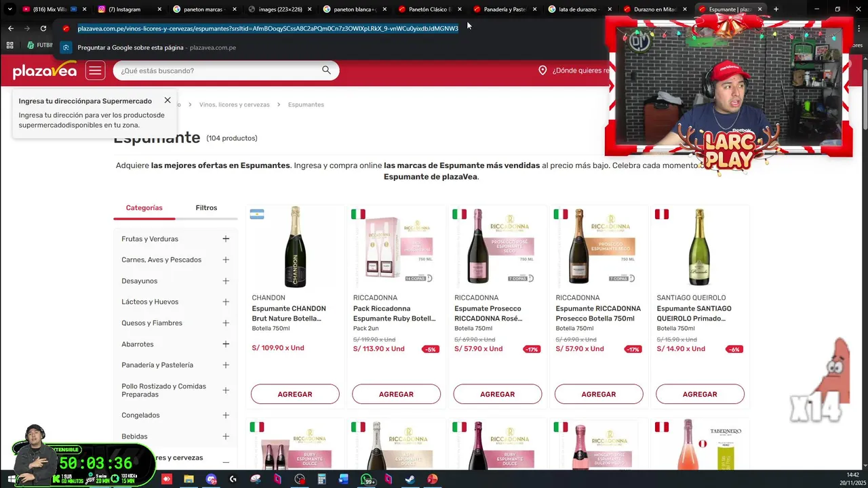Click the browser address bar URL
Image resolution: width=868 pixels, height=488 pixels.
(x=268, y=28)
